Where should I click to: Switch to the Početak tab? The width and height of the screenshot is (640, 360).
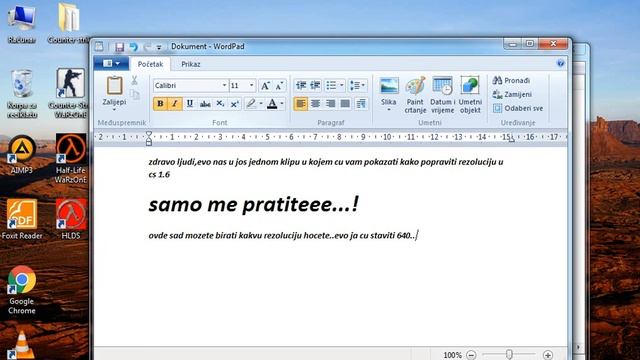[150, 64]
